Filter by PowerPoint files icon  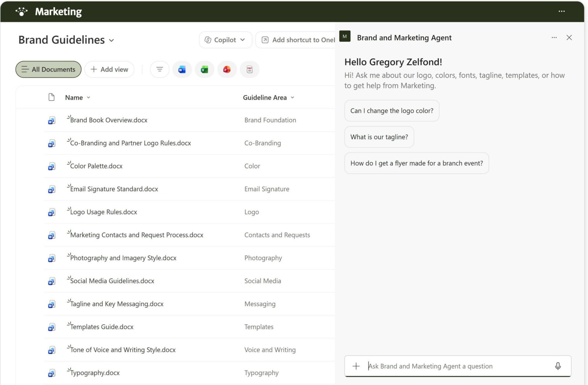pos(227,69)
